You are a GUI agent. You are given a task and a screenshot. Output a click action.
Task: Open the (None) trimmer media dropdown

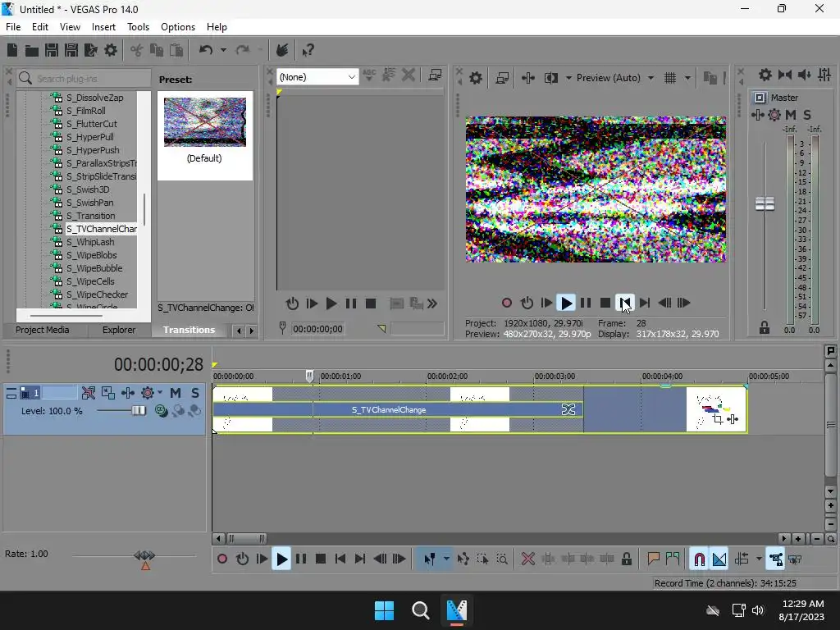[317, 77]
